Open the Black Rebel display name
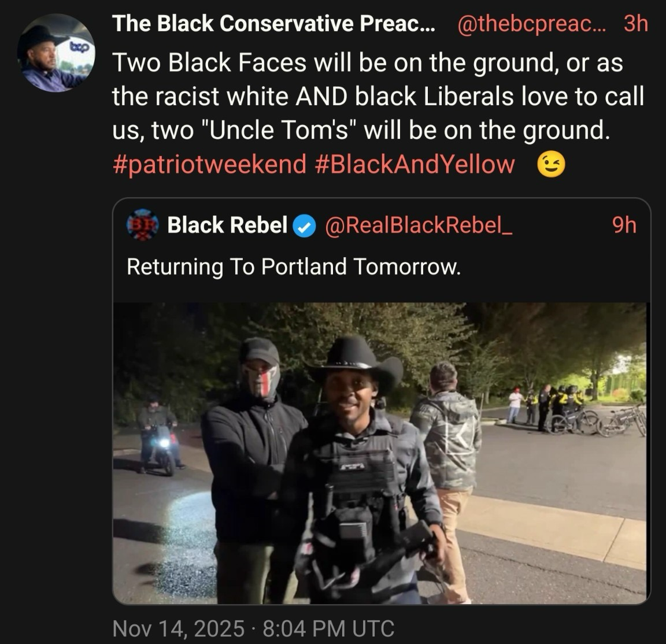The width and height of the screenshot is (666, 644). 227,225
